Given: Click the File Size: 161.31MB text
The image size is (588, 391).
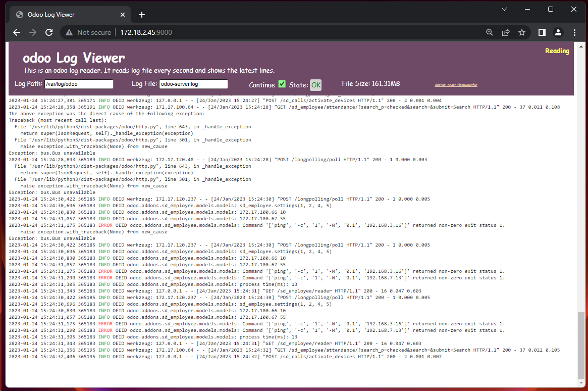Looking at the screenshot, I should tap(370, 84).
